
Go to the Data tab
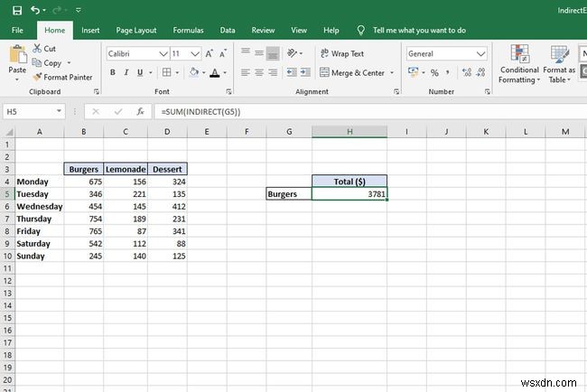click(228, 31)
